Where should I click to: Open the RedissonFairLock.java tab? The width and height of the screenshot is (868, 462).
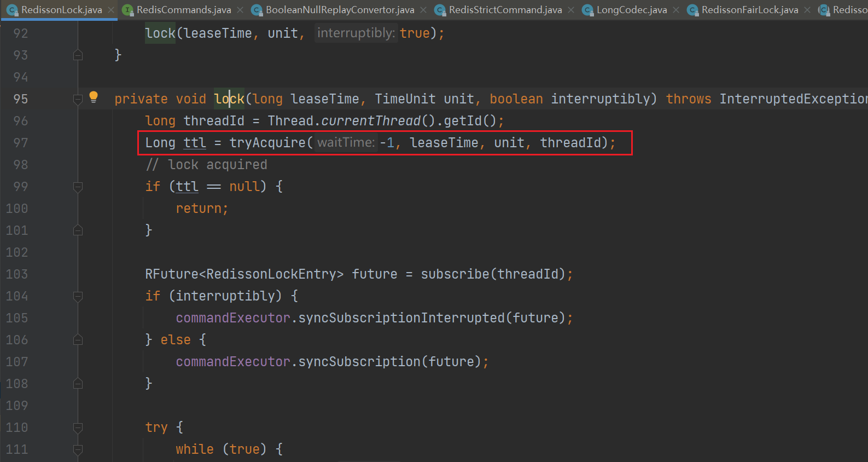pos(749,10)
